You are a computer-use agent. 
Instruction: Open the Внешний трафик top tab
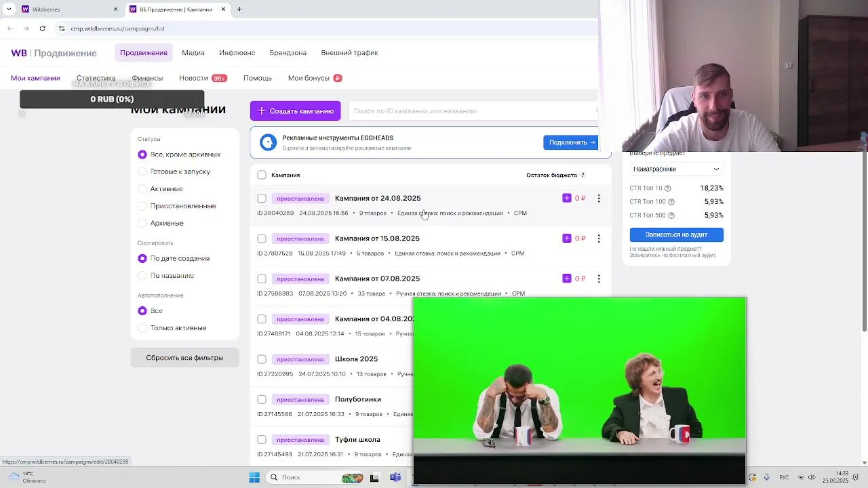coord(349,53)
